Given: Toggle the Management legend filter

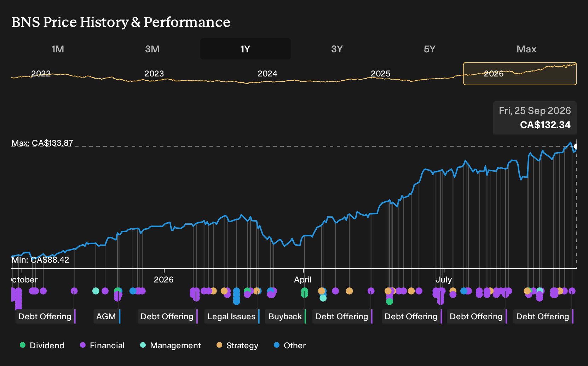Looking at the screenshot, I should 171,345.
